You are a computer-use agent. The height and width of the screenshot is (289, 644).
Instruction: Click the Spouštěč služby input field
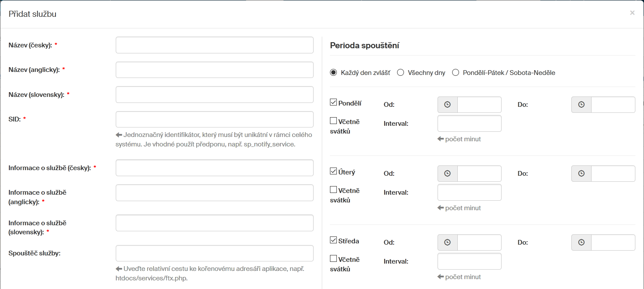coord(214,253)
